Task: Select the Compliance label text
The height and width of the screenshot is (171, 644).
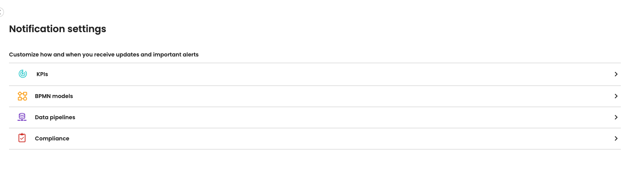Action: (52, 138)
